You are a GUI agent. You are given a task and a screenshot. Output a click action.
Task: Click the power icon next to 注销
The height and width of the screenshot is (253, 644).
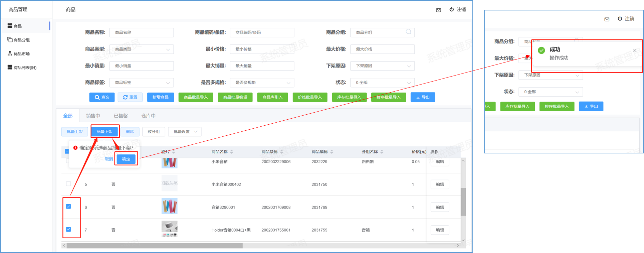click(x=451, y=9)
